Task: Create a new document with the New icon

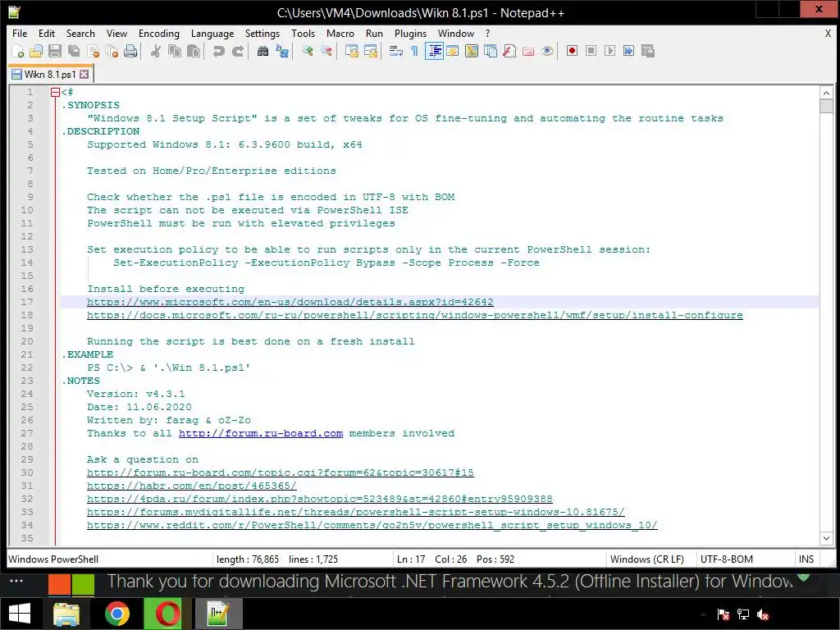Action: point(18,51)
